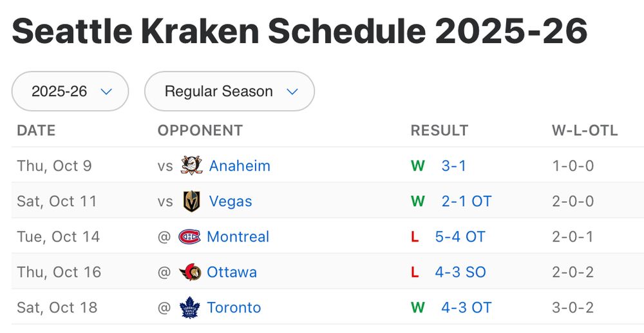Click the RESULT column header
Screen dimensions: 644x333
(439, 130)
